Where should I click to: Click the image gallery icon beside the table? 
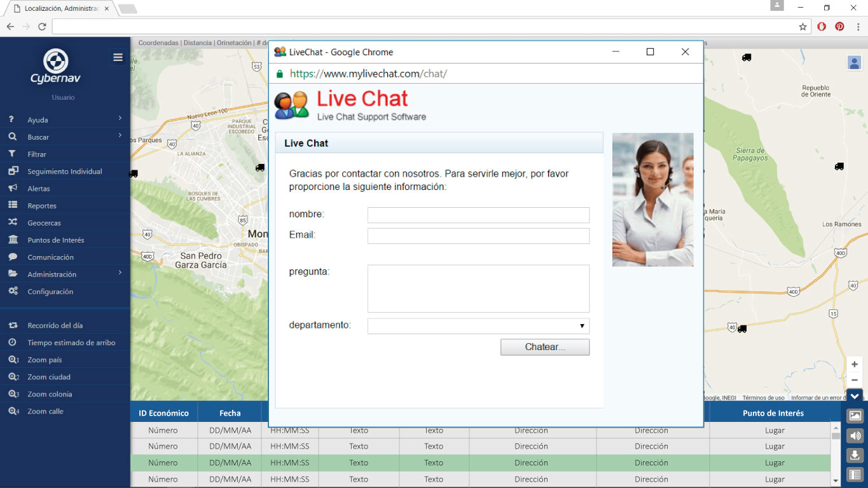855,416
